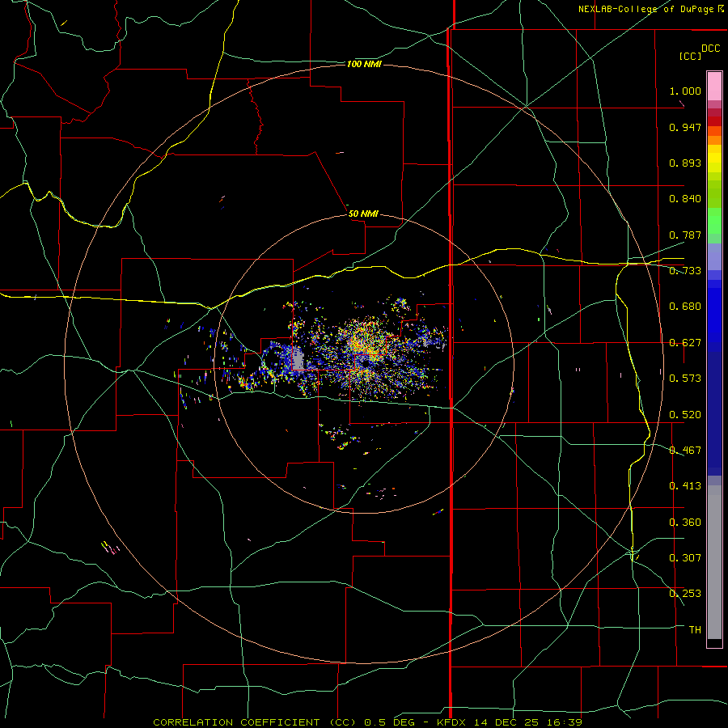This screenshot has height=728, width=728.
Task: Click the gray swatch above TH on the color scale
Action: pyautogui.click(x=714, y=562)
